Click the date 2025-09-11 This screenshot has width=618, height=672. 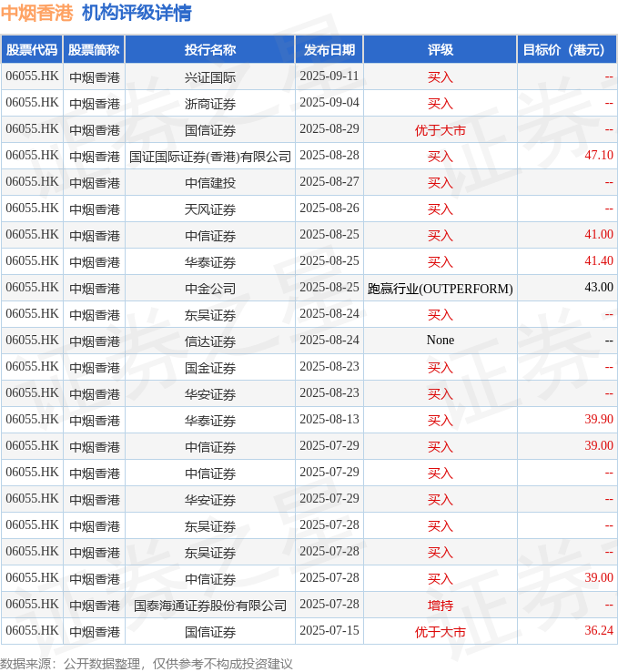click(329, 76)
